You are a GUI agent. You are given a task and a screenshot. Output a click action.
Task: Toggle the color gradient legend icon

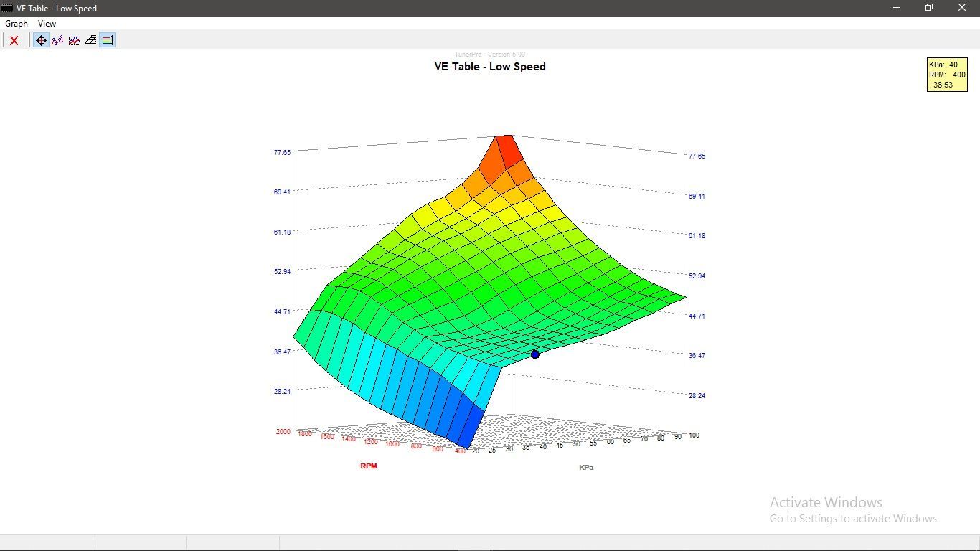click(x=107, y=41)
